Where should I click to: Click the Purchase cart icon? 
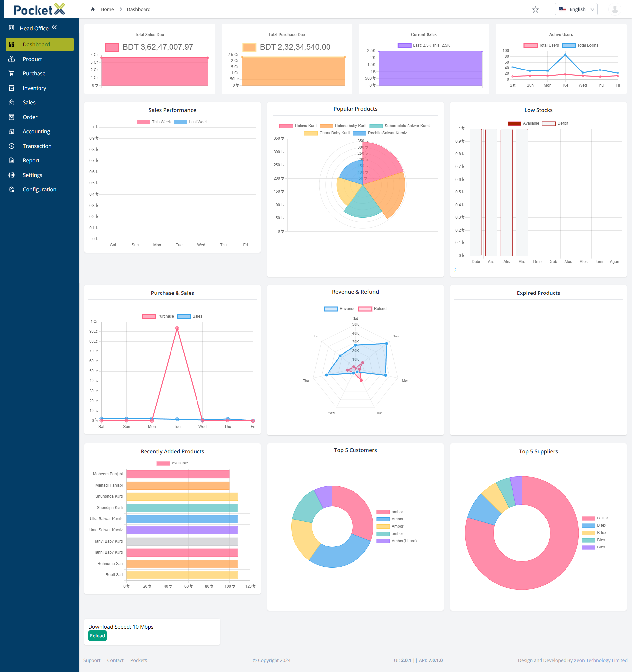point(12,74)
